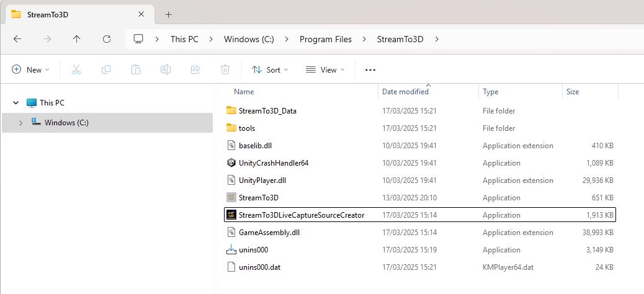The image size is (644, 294).
Task: Sort by the Size column header
Action: (x=573, y=92)
